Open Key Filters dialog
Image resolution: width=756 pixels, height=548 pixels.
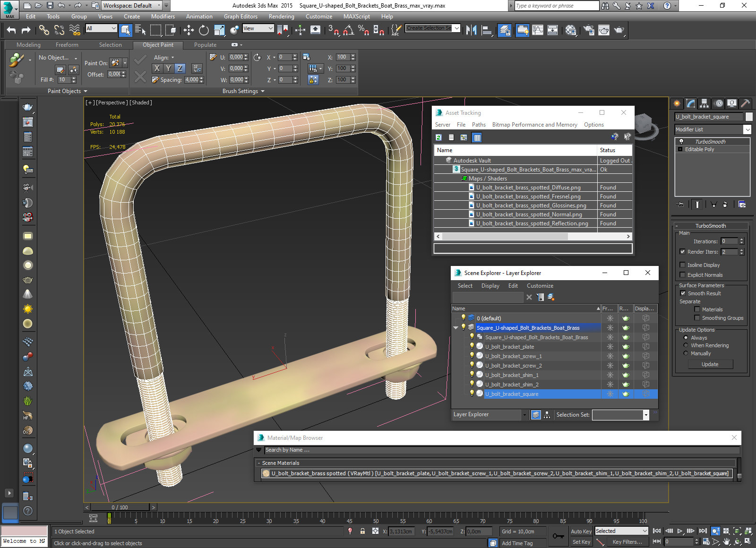pyautogui.click(x=627, y=542)
